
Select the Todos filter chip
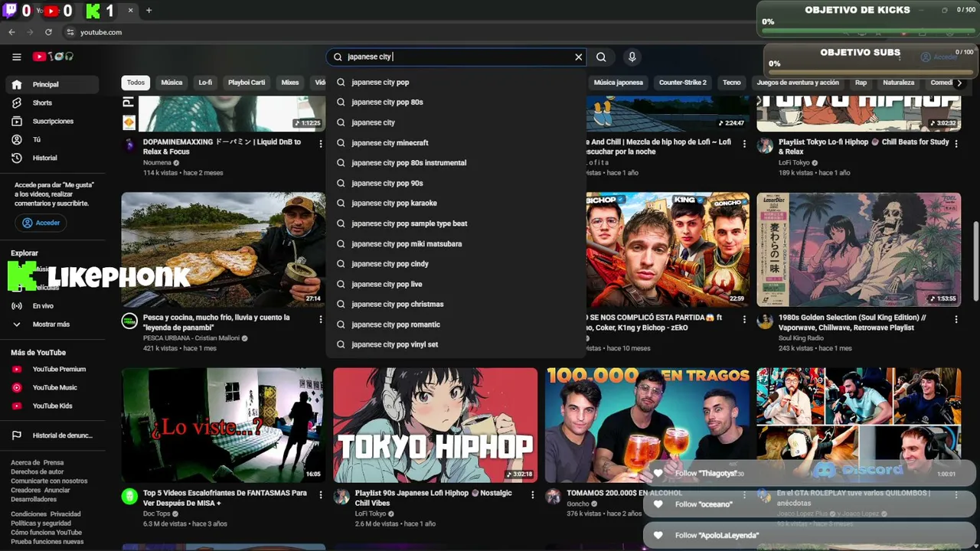point(136,83)
